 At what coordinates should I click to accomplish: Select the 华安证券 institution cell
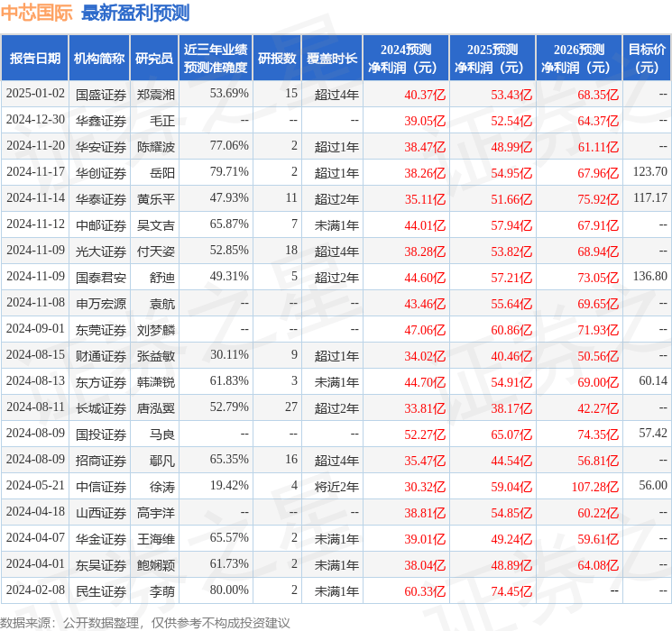[101, 147]
